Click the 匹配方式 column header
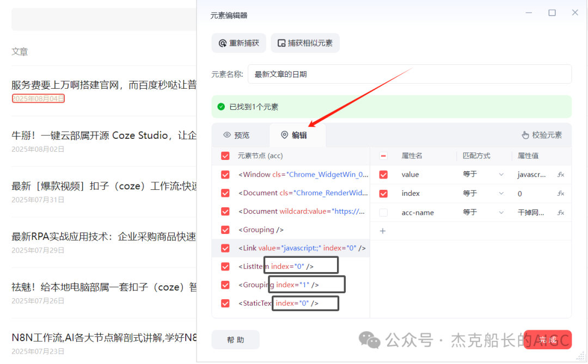588x364 pixels. [476, 156]
